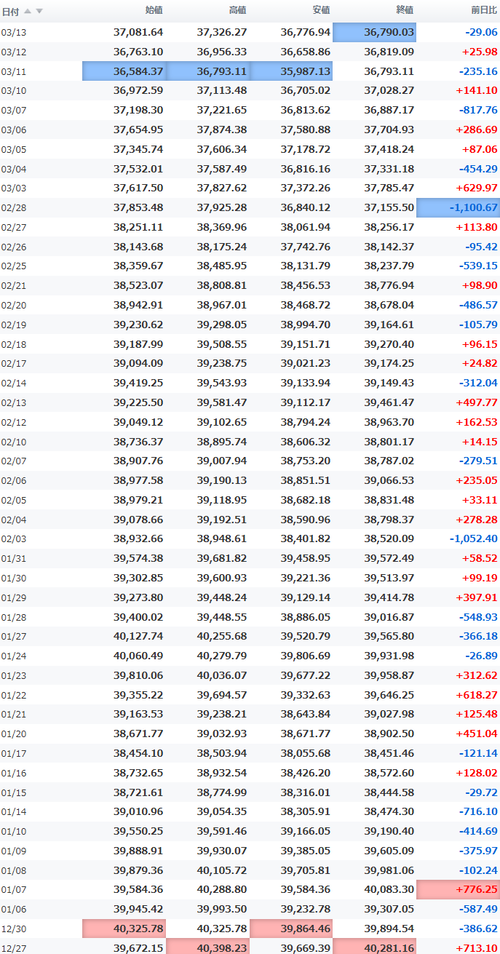Screen dimensions: 500x954
Task: Click the 高値 column header
Action: point(238,10)
